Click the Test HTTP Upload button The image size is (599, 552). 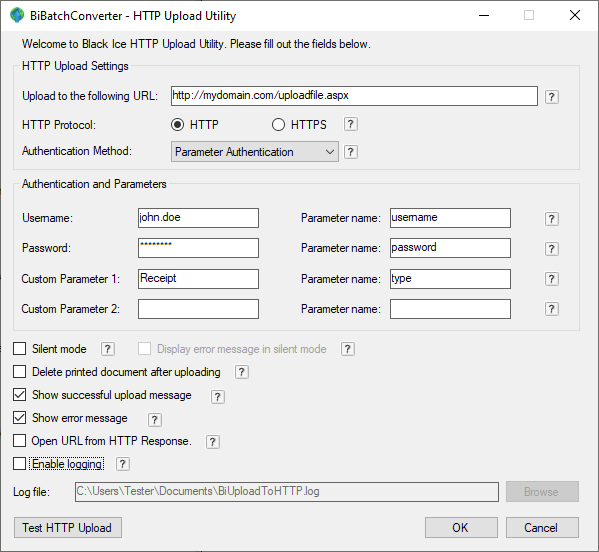pyautogui.click(x=68, y=528)
